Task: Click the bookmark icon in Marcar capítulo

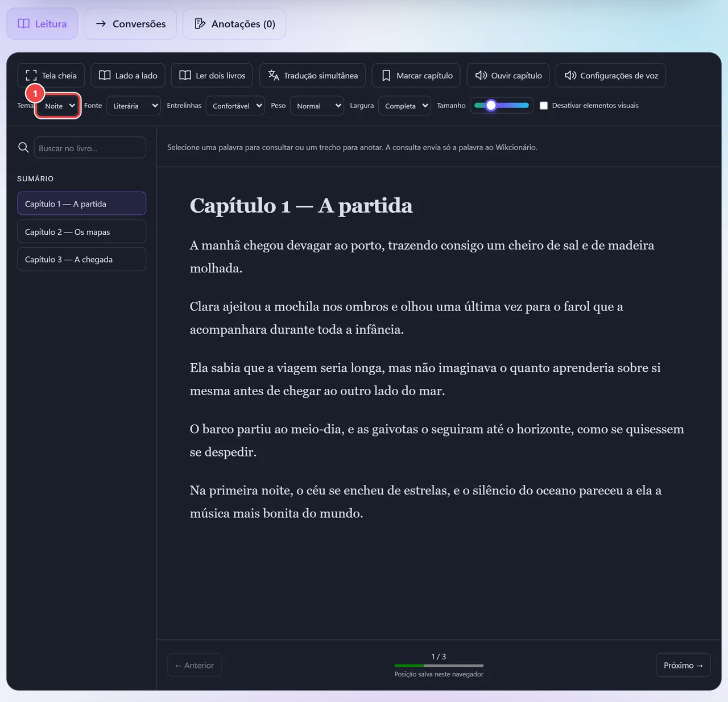Action: (386, 76)
